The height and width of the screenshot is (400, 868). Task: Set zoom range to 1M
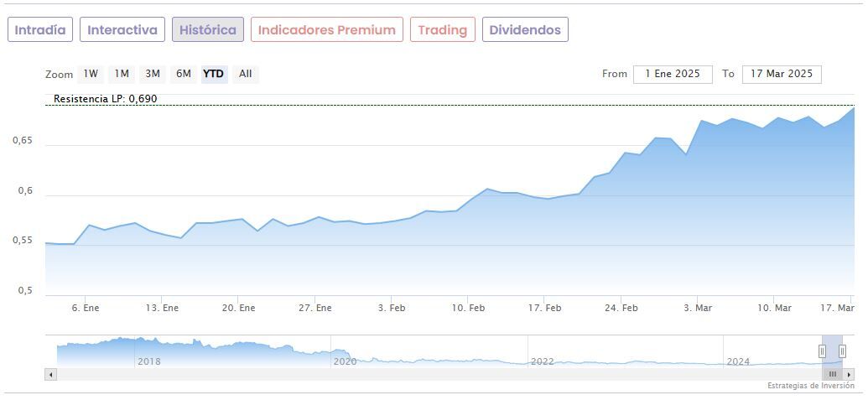(x=122, y=74)
